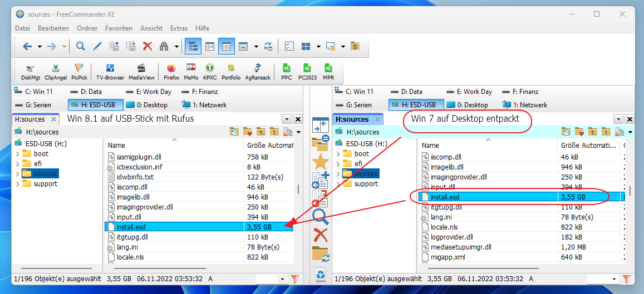Viewport: 644px width, 294px height.
Task: Expand the boot folder in left tree
Action: pos(17,154)
